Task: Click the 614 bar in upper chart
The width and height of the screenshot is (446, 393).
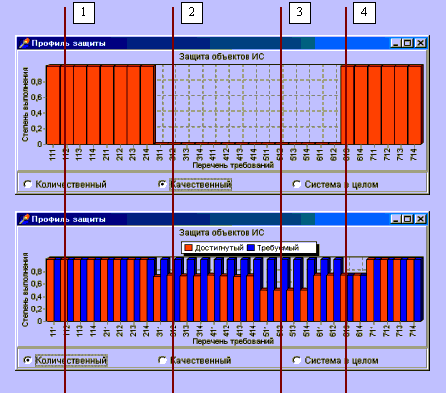Action: (361, 105)
